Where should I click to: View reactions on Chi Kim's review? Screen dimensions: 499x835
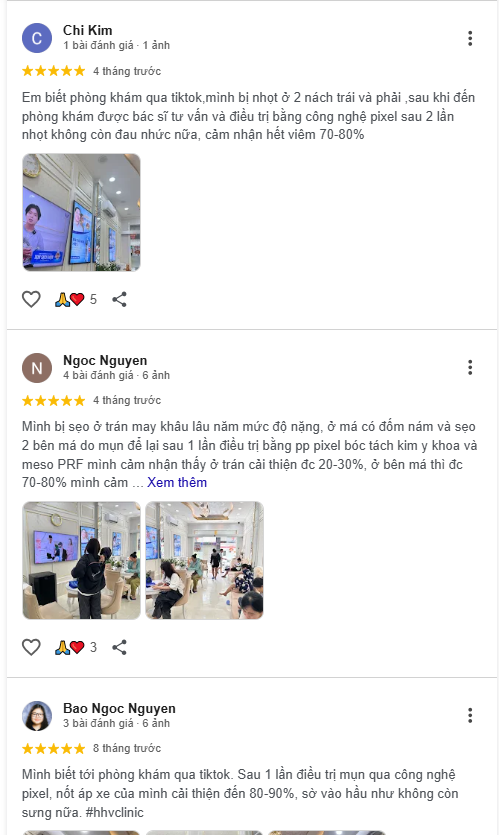(x=76, y=299)
